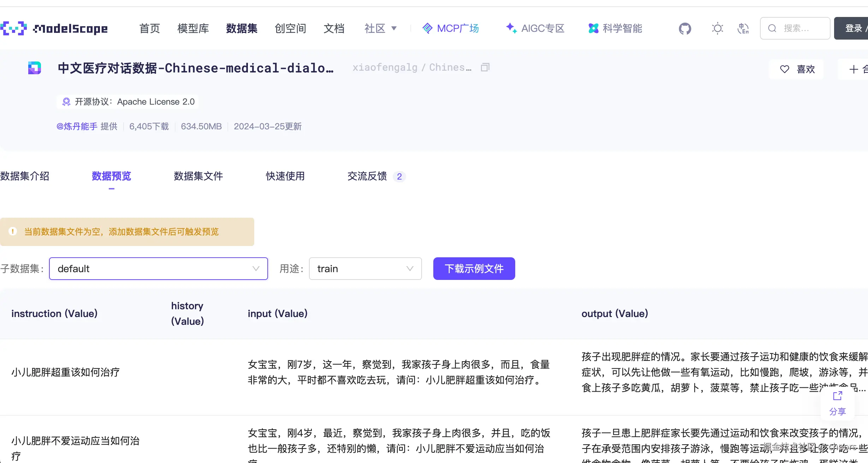868x463 pixels.
Task: Open the GitHub icon link
Action: (x=685, y=28)
